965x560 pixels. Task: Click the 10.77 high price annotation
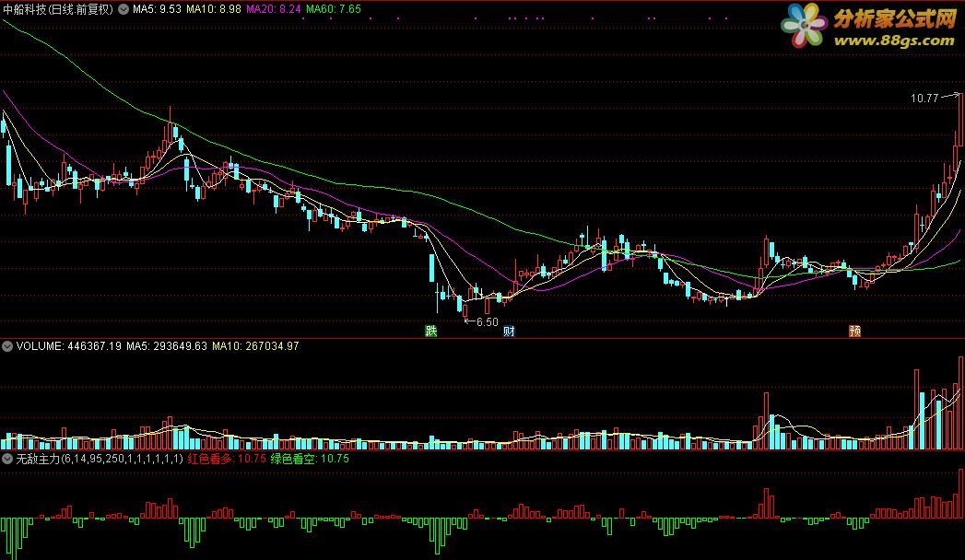[x=924, y=99]
